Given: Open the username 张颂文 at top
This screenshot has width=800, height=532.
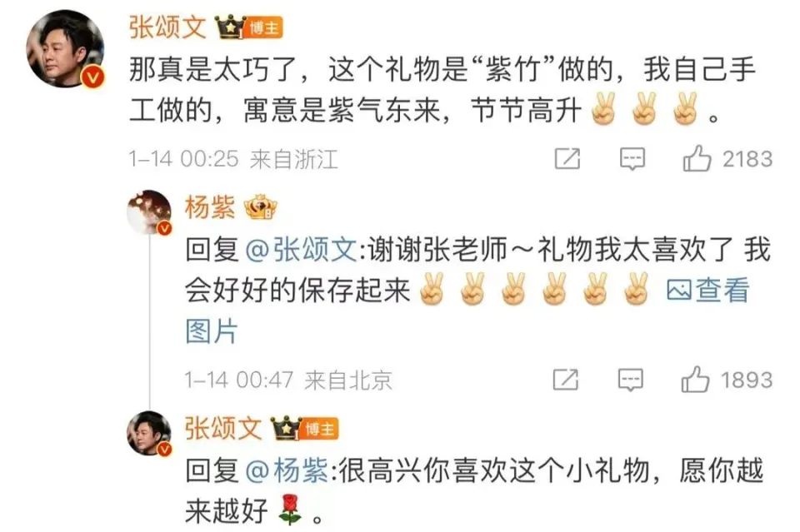Looking at the screenshot, I should pos(167,27).
